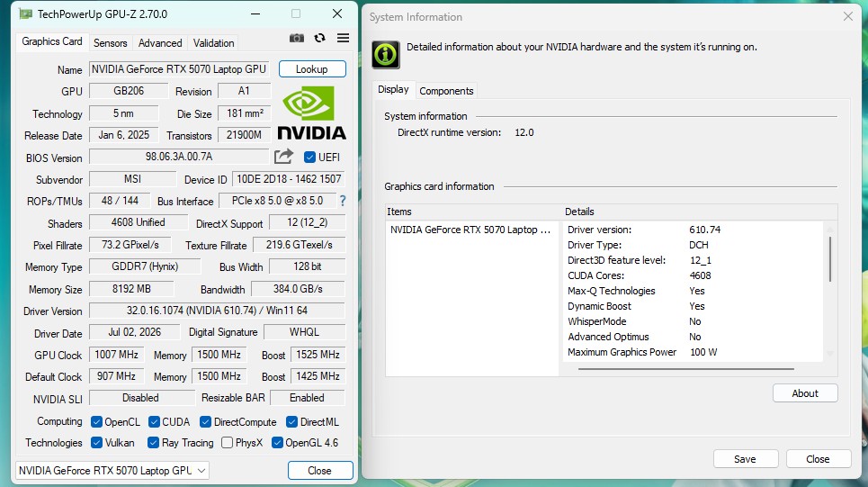Click the GPU Name field
This screenshot has height=487, width=868.
tap(179, 69)
